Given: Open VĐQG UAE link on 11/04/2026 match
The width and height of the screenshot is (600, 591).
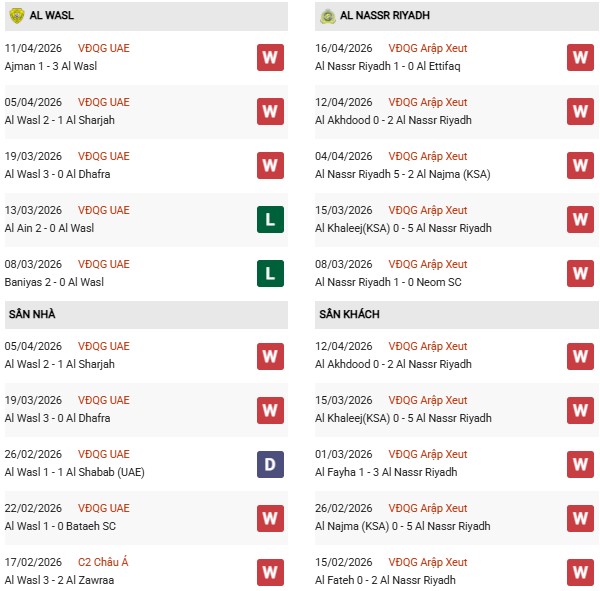Looking at the screenshot, I should coord(104,48).
